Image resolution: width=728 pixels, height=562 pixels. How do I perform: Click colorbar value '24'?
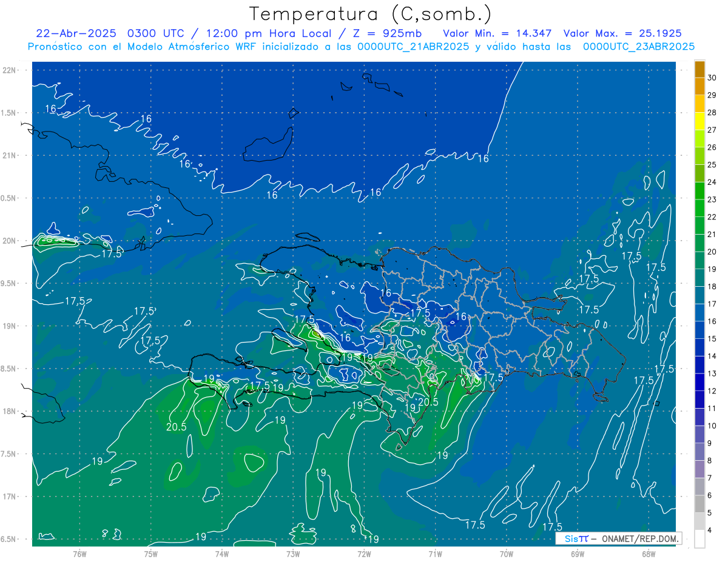click(x=713, y=182)
